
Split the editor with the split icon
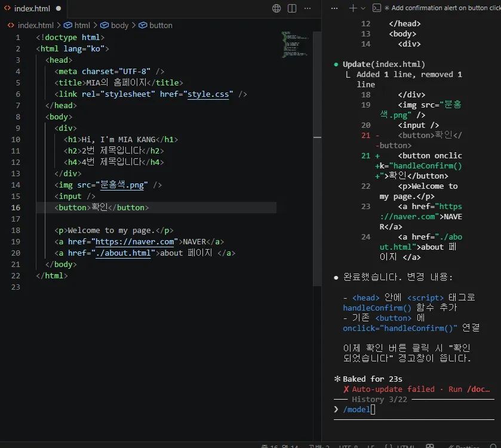[x=292, y=8]
